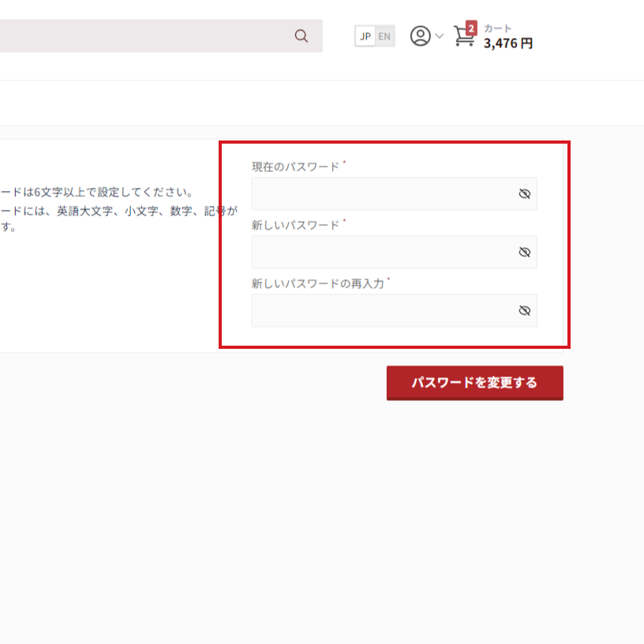Open the shopping cart icon
The height and width of the screenshot is (644, 644).
coord(465,35)
